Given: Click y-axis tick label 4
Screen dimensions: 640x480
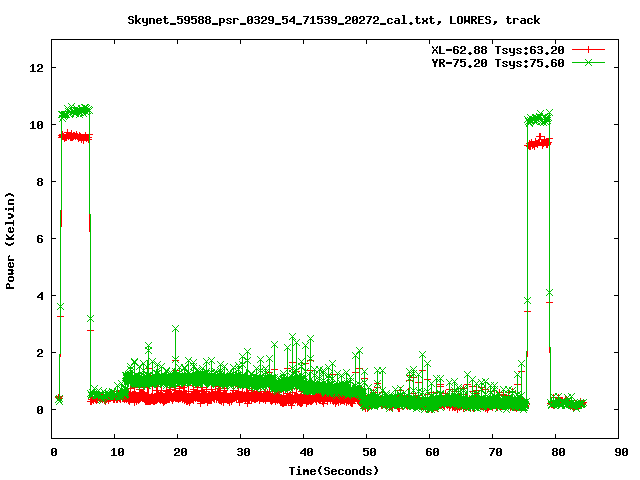Looking at the screenshot, I should (40, 296).
